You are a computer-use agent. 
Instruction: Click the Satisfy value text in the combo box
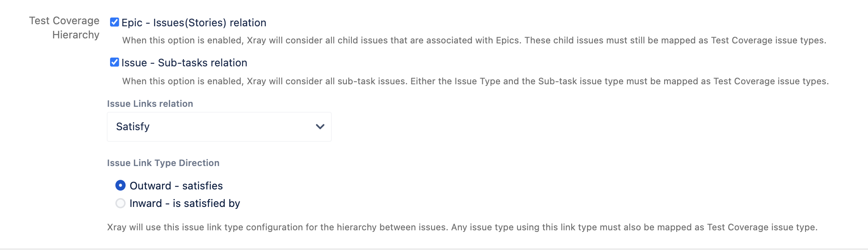[x=133, y=126]
